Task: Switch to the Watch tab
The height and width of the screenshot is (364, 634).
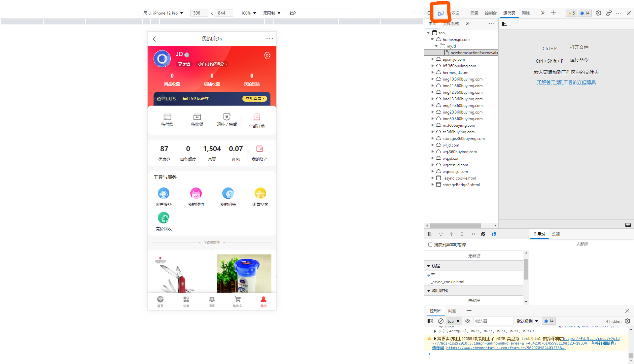Action: [556, 234]
